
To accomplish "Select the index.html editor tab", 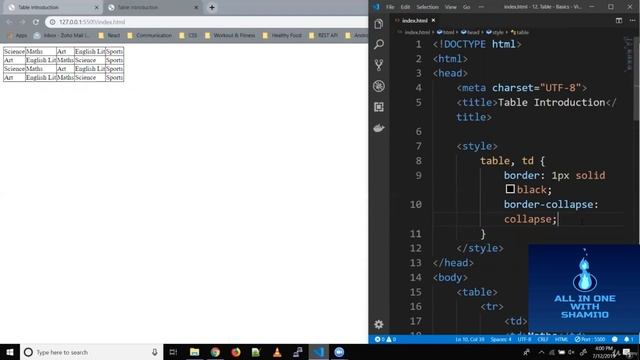I will pyautogui.click(x=414, y=20).
